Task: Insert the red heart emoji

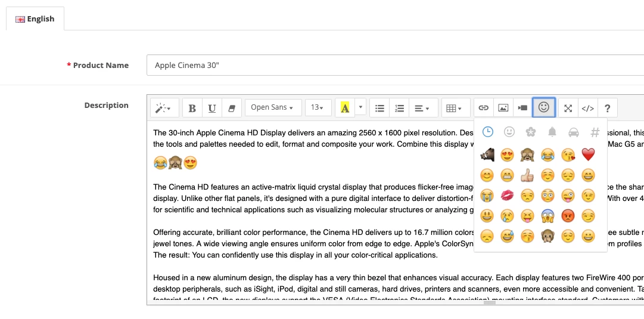Action: 588,154
